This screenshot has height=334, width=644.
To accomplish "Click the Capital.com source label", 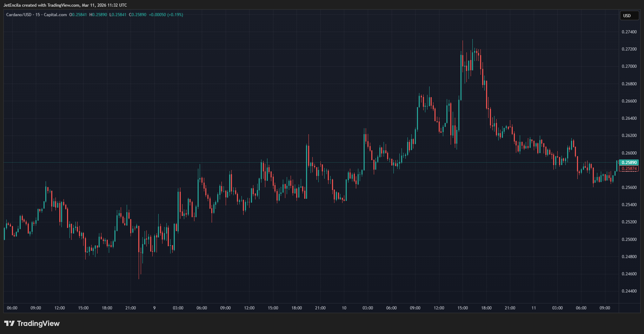I will click(55, 15).
